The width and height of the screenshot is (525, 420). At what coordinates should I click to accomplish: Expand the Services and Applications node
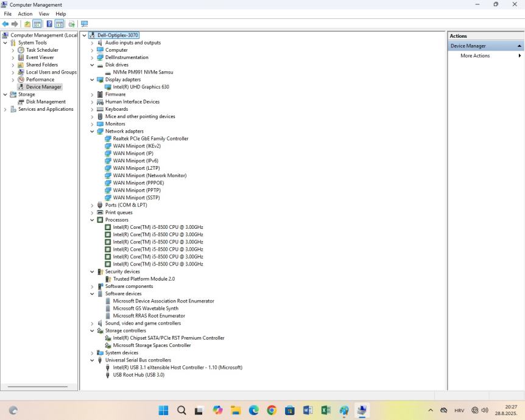(5, 110)
